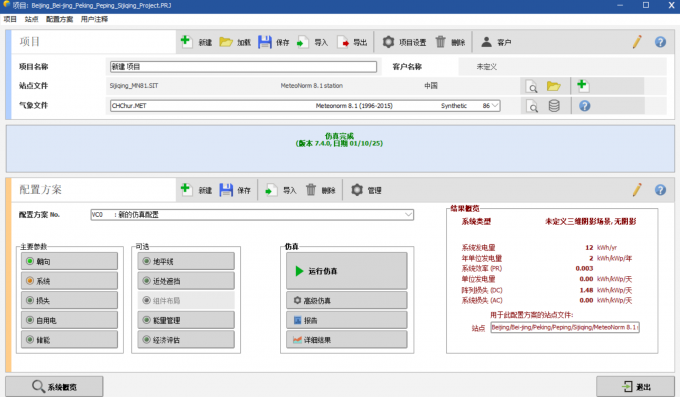The image size is (680, 397).
Task: Click the 1.48 array loss value
Action: coord(586,290)
